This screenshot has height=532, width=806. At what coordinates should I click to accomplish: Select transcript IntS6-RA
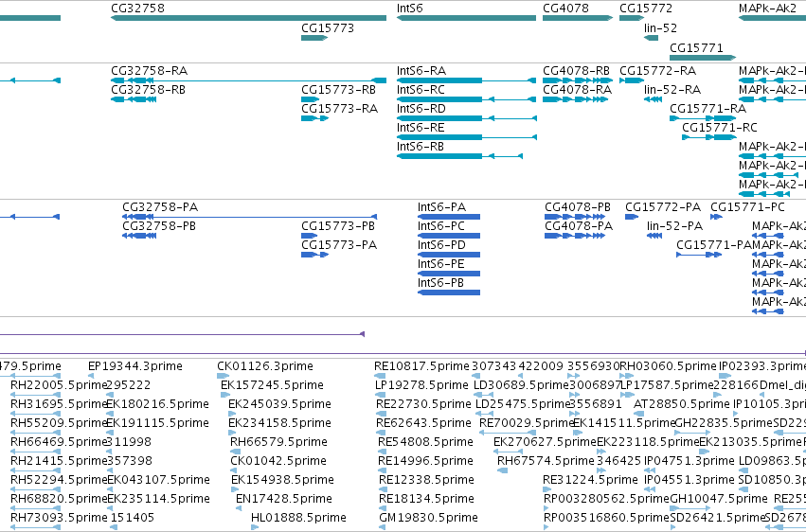point(466,80)
